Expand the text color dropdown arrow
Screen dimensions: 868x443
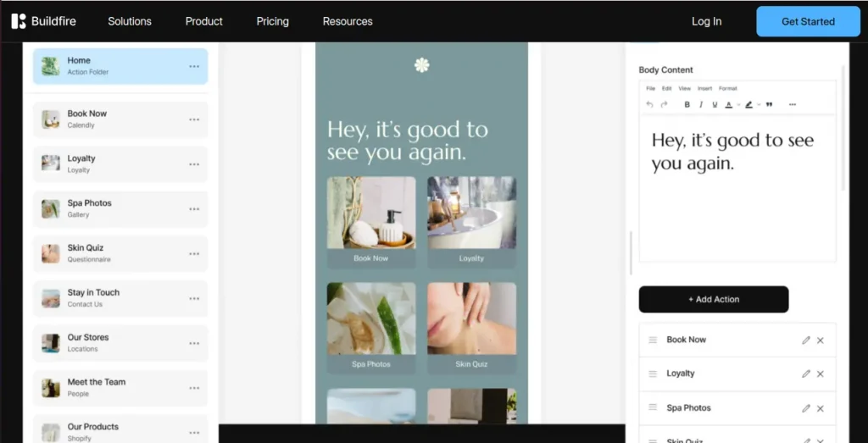(738, 104)
